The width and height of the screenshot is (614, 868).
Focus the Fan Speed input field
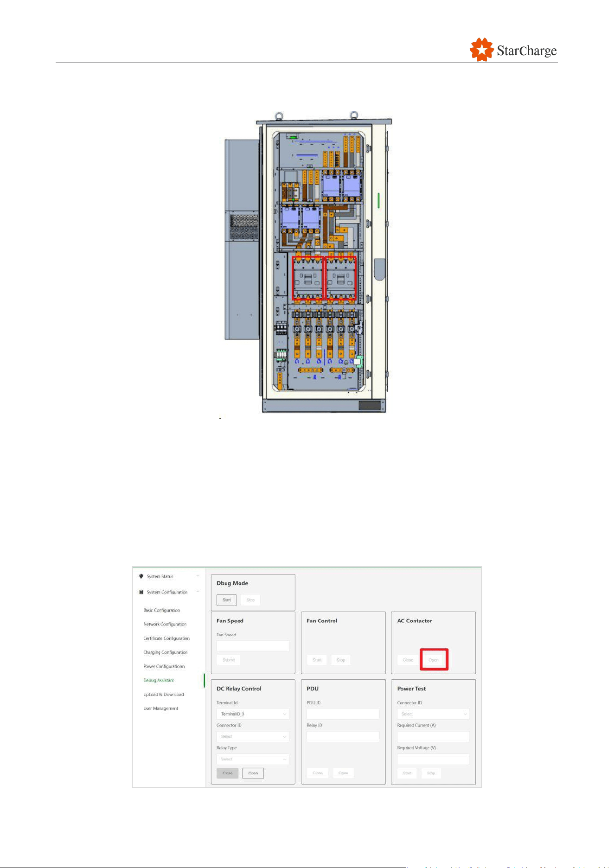pyautogui.click(x=253, y=646)
